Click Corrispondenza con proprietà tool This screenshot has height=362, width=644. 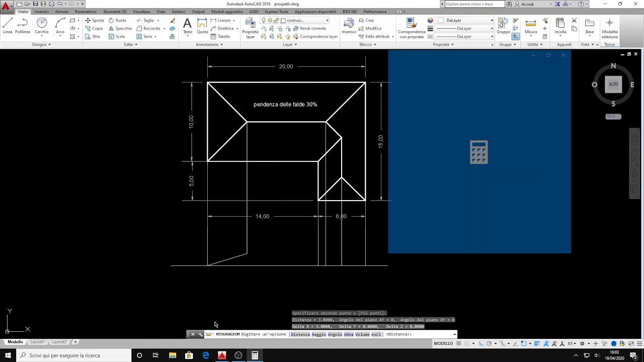[x=411, y=28]
